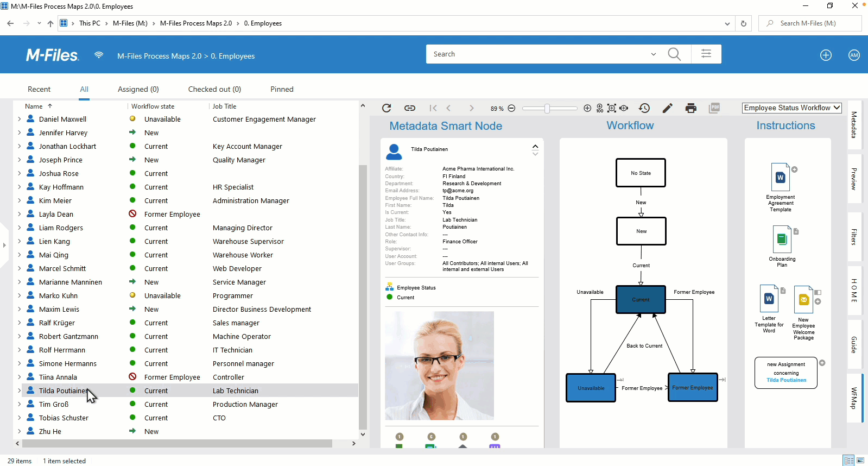
Task: Go to previous map with left chevron
Action: tap(448, 108)
